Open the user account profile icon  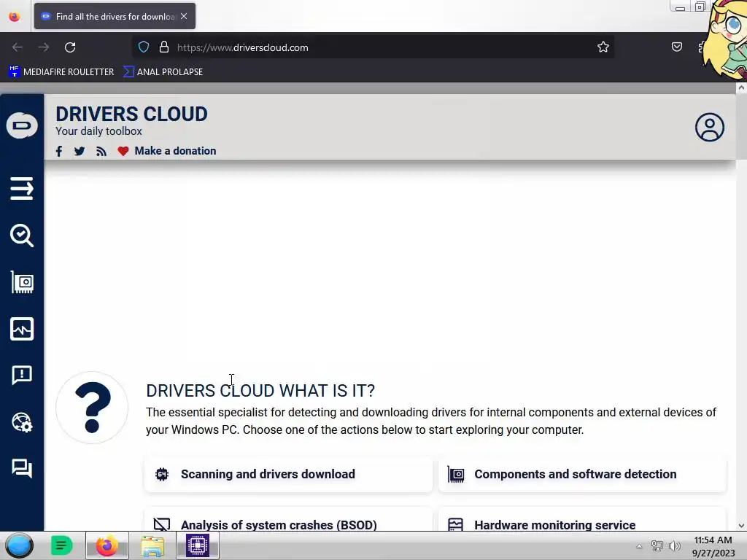tap(709, 127)
